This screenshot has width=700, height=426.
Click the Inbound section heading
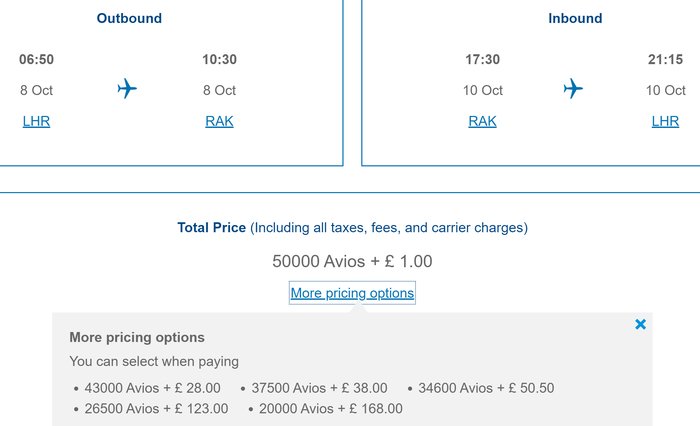pos(575,18)
